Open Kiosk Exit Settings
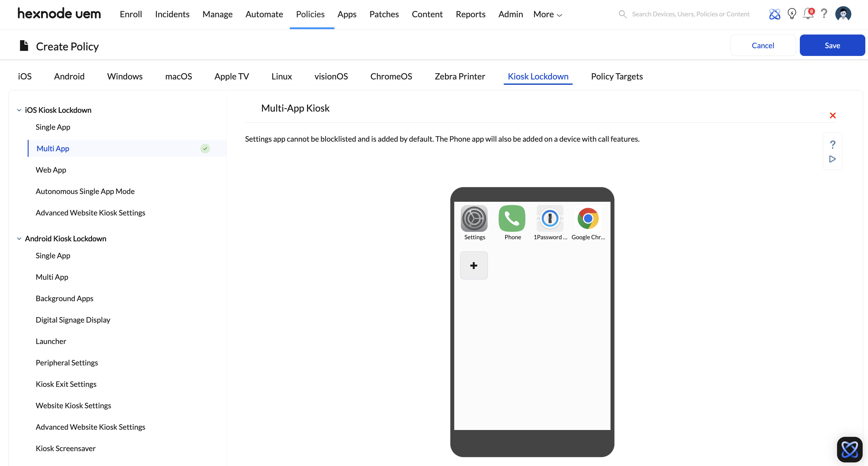This screenshot has height=466, width=868. tap(66, 384)
